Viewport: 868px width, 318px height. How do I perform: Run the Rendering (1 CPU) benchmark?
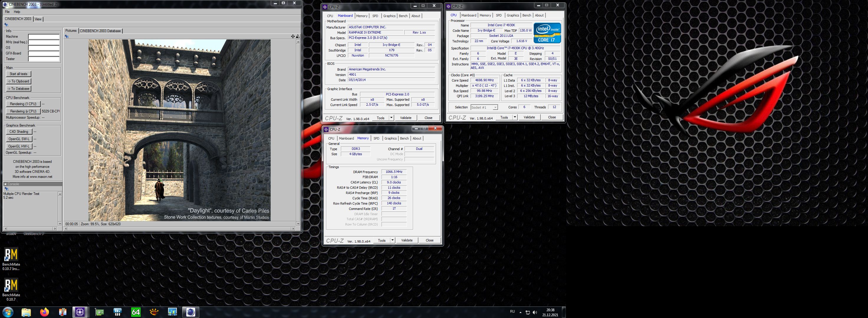tap(23, 104)
